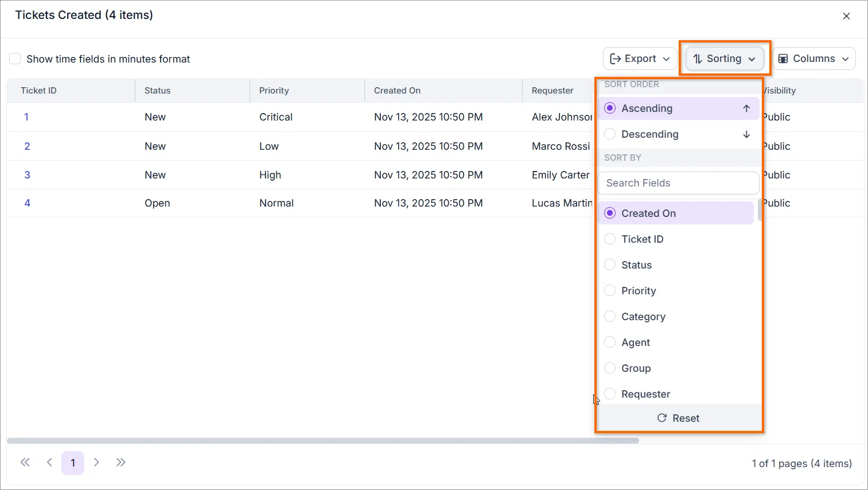This screenshot has width=868, height=490.
Task: Click the Normal priority cell
Action: (x=277, y=203)
